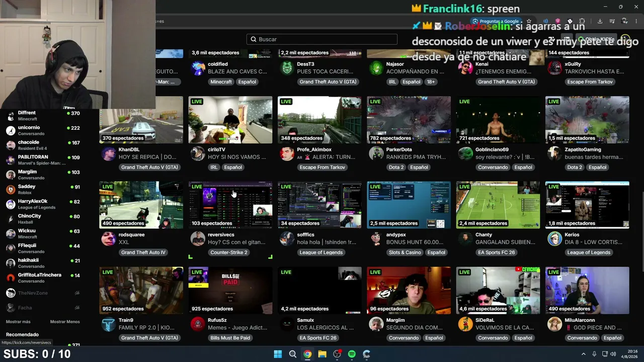644x362 pixels.
Task: Open reversivecs channel name link
Action: pyautogui.click(x=221, y=235)
